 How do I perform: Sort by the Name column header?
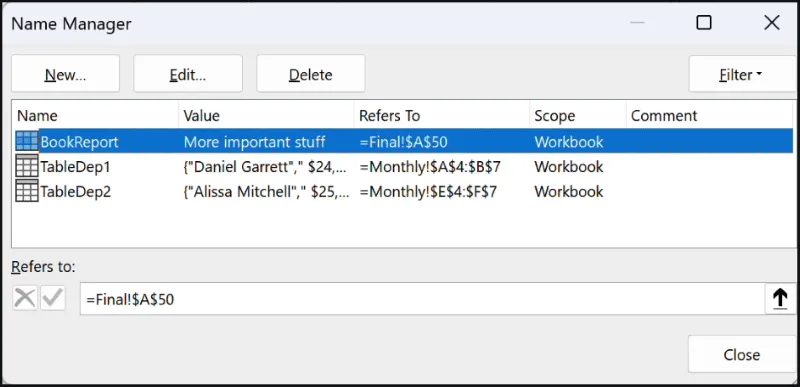pyautogui.click(x=95, y=116)
